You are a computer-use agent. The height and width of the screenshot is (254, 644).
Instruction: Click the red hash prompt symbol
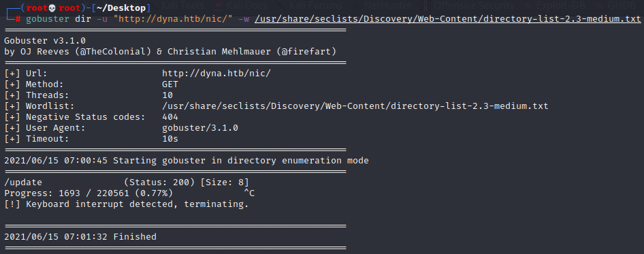tap(18, 19)
